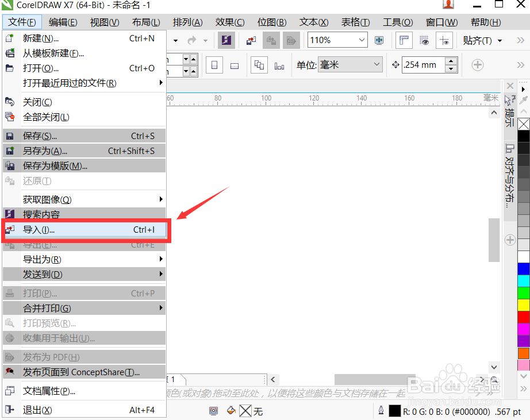Open the 贴齐(T) snap dropdown
Viewport: 530px width, 420px height.
tap(482, 41)
